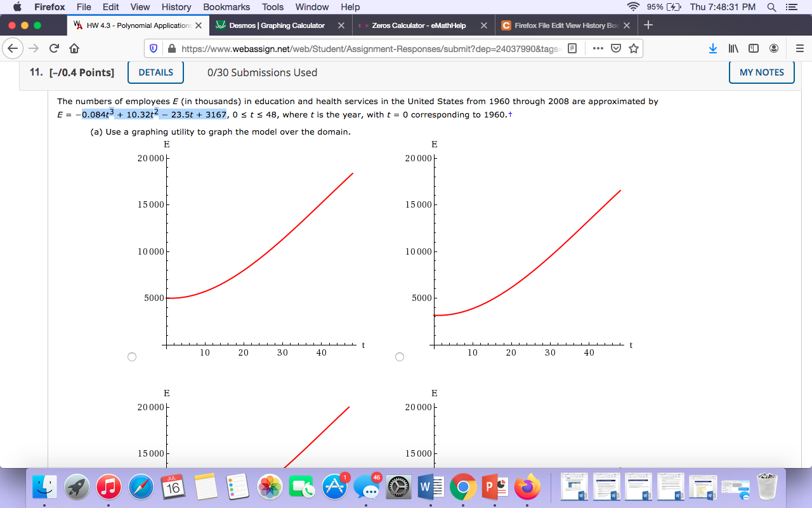Image resolution: width=812 pixels, height=508 pixels.
Task: Click the DETAILS button for question 11
Action: [x=156, y=72]
